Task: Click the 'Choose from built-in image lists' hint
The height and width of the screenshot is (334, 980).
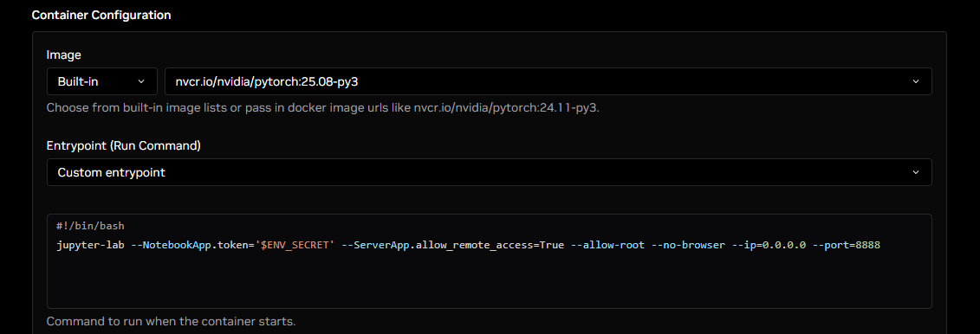Action: point(323,107)
